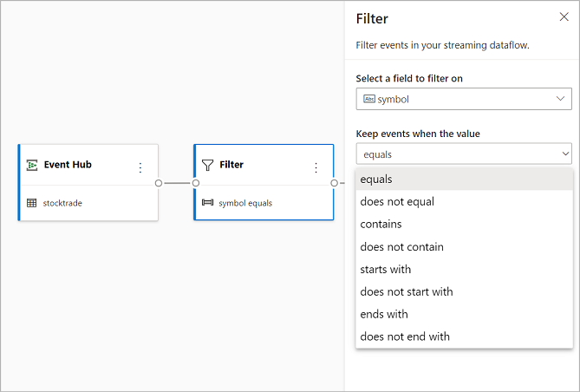Click the symbol equals condition icon
Viewport: 580px width, 392px height.
click(207, 203)
